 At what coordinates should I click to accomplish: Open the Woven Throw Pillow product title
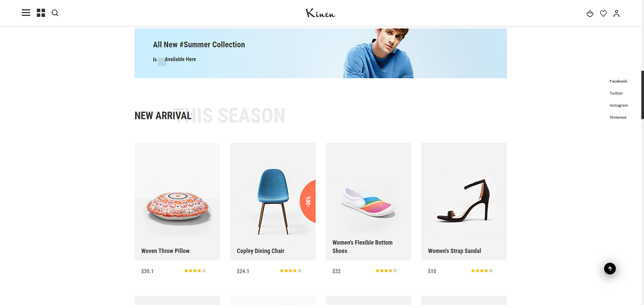[x=166, y=251]
